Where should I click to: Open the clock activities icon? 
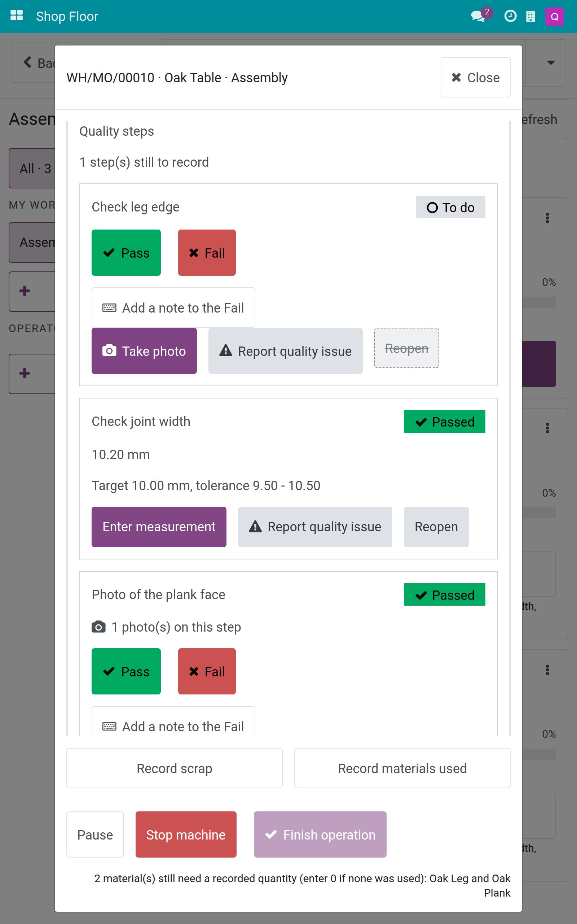pyautogui.click(x=510, y=16)
